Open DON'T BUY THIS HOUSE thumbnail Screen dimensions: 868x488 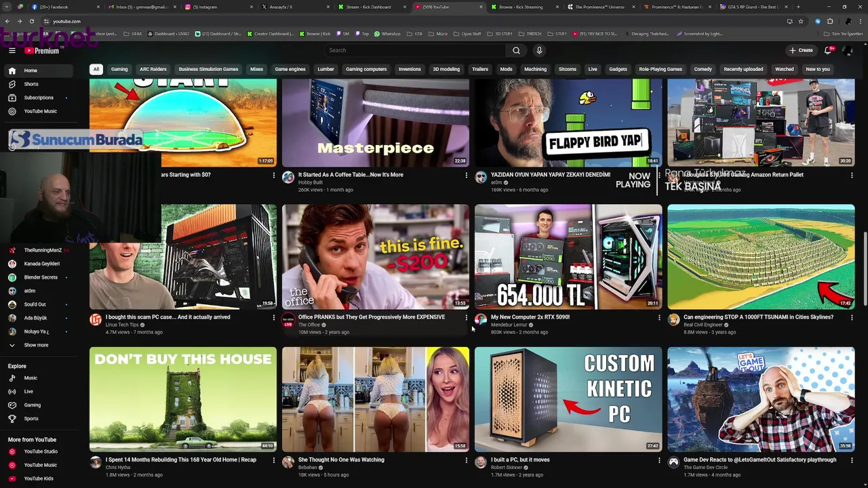pyautogui.click(x=183, y=399)
